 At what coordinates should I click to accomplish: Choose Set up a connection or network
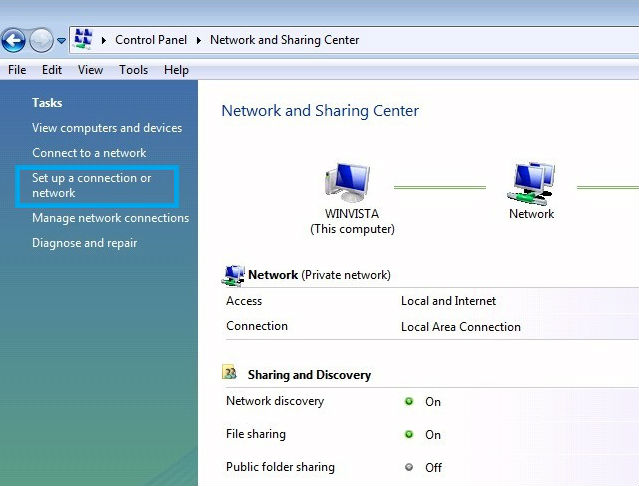tap(92, 185)
